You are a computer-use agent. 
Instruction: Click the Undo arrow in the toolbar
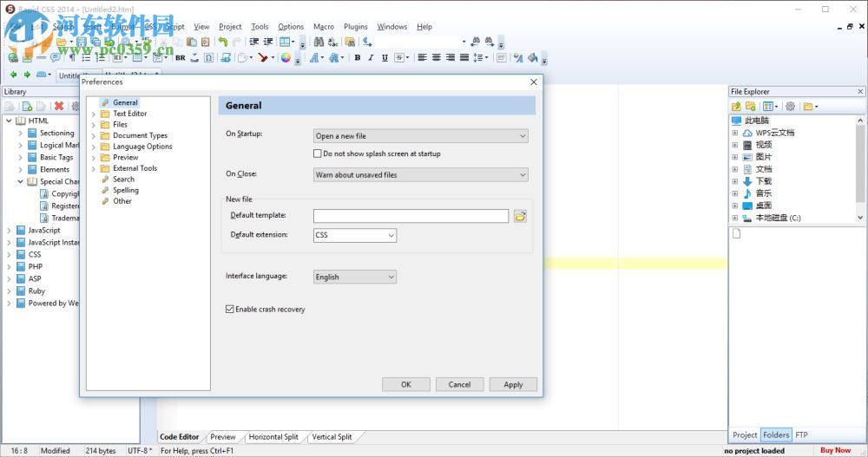[222, 42]
